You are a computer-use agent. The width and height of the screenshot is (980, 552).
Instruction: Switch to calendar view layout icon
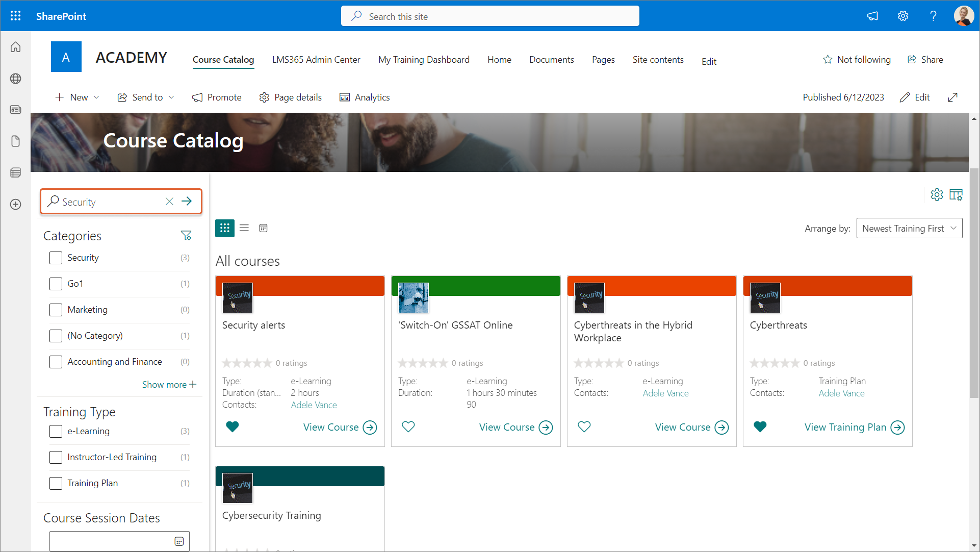263,228
